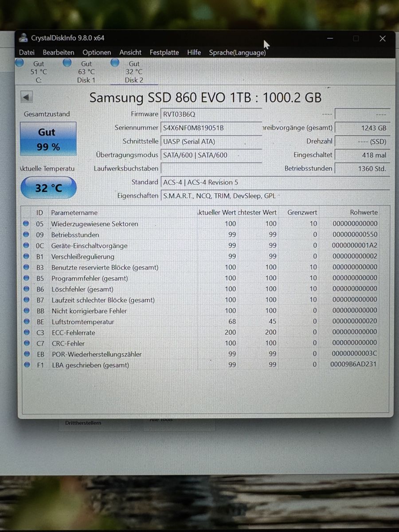Screen dimensions: 399x532
Task: Click raw value 00000000003C
Action: [355, 354]
